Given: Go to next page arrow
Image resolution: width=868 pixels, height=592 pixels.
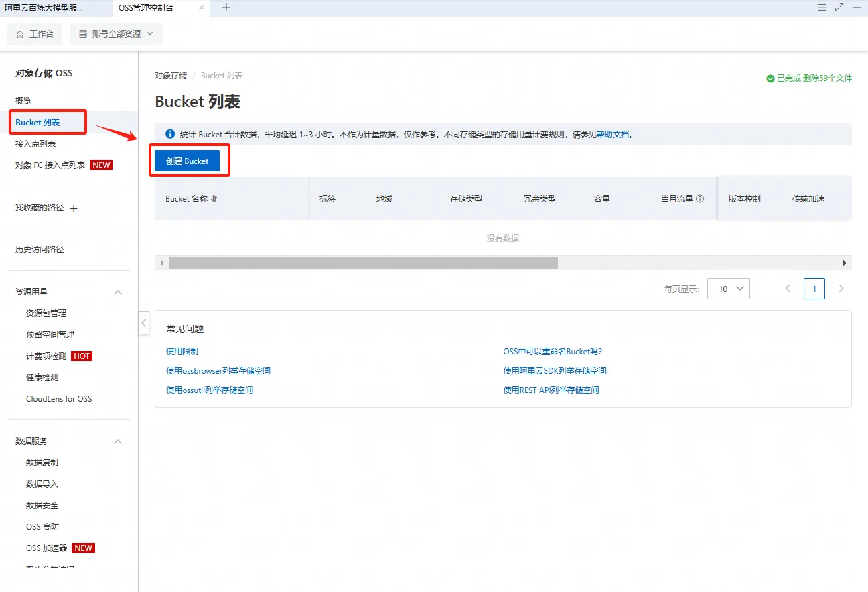Looking at the screenshot, I should 841,289.
